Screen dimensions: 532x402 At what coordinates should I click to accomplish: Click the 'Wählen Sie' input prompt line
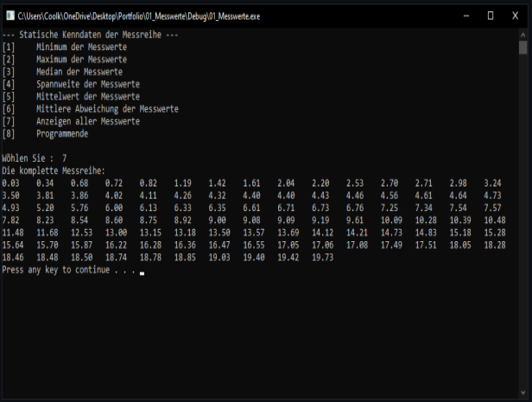[35, 158]
